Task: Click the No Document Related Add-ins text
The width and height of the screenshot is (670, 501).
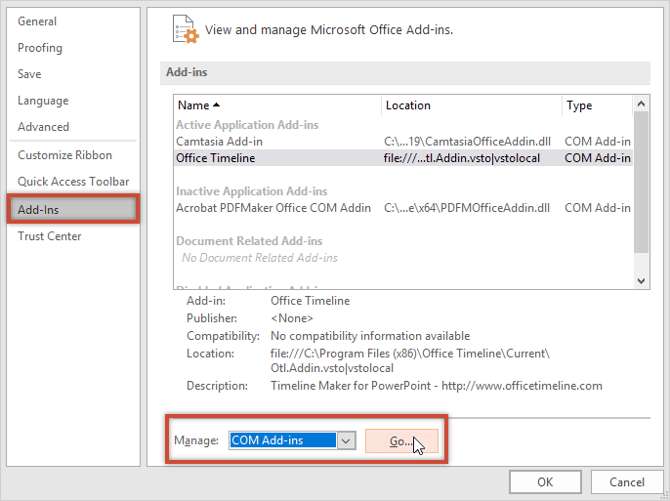Action: coord(259,258)
